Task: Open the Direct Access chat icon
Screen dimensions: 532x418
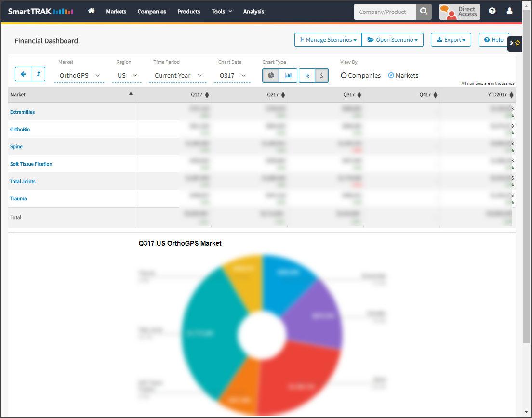Action: point(460,12)
